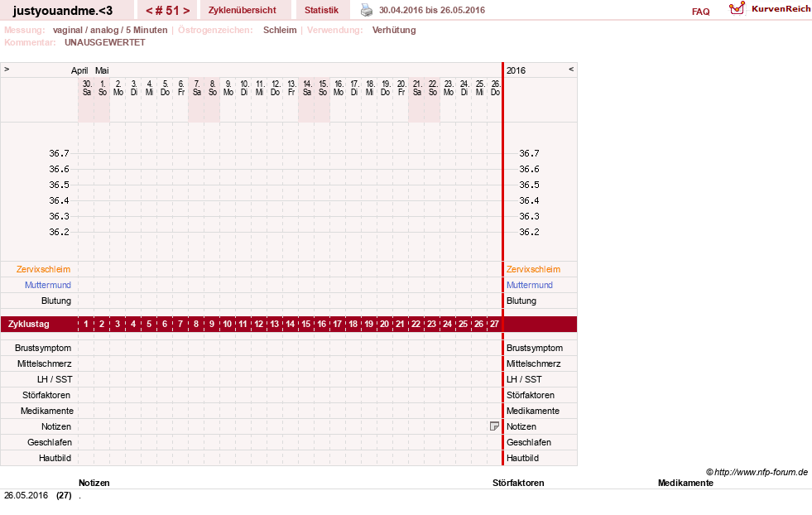
Task: Click the left Mittelschmerz row label
Action: tap(44, 363)
